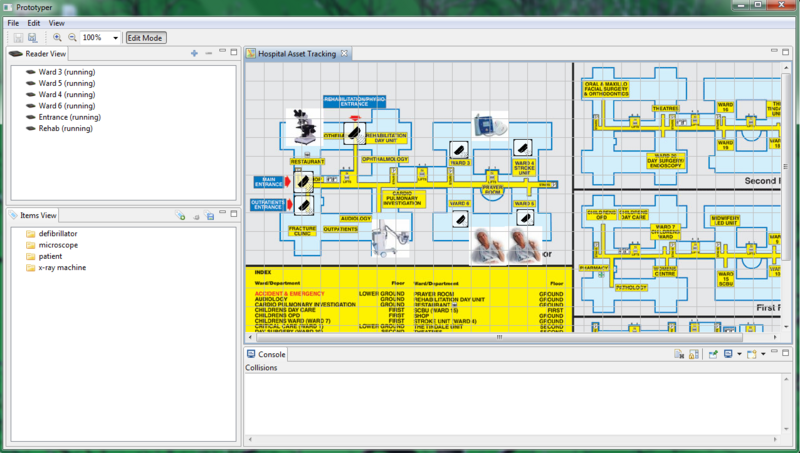Screen dimensions: 800x453
Task: Open the Open Console dropdown arrow
Action: click(x=763, y=354)
